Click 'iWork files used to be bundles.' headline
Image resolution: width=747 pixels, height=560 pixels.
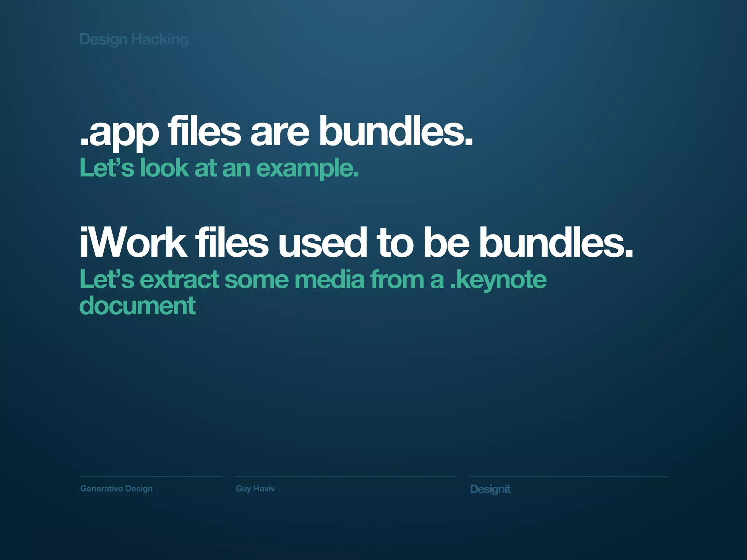pos(356,242)
